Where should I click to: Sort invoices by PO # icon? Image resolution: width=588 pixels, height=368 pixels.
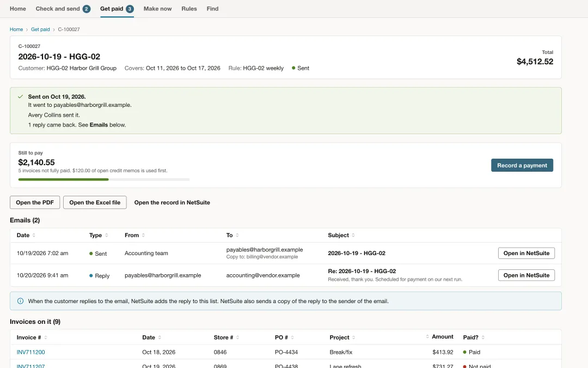292,337
